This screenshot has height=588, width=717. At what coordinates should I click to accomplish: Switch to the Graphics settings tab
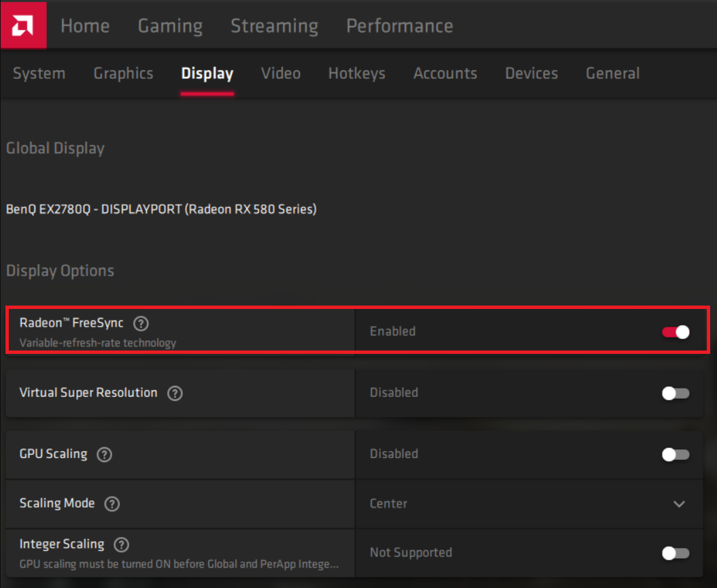[123, 73]
